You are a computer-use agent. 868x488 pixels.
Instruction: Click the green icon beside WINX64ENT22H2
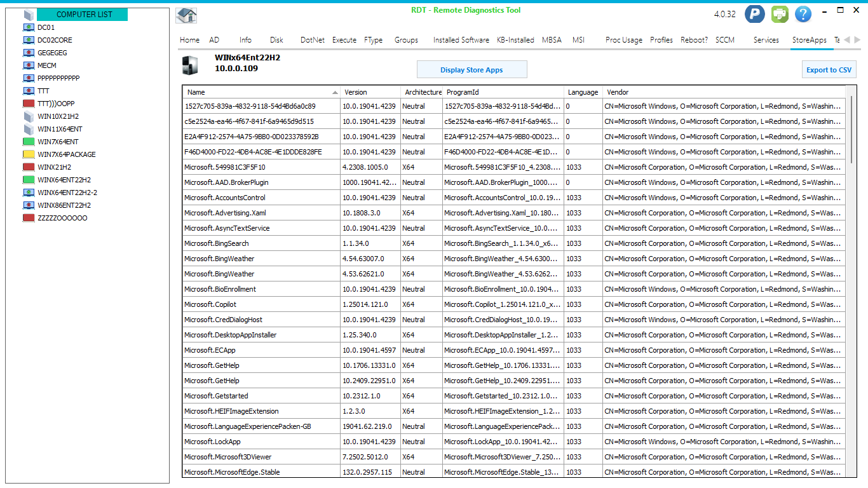29,180
